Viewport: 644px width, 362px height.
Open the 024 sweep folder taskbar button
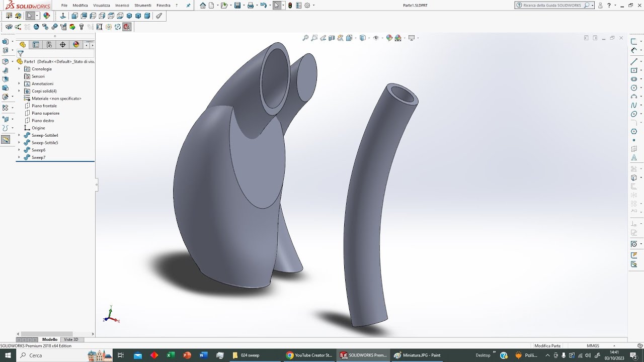(x=255, y=355)
